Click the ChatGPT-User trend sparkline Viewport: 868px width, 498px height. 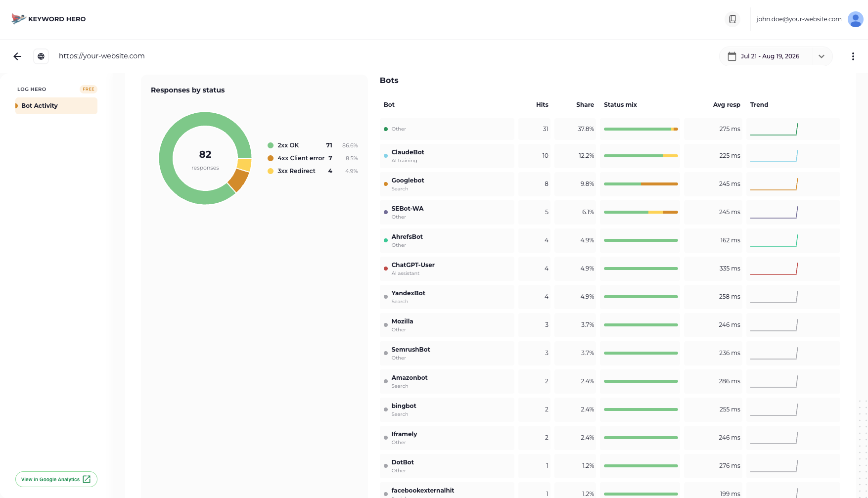[x=774, y=269]
